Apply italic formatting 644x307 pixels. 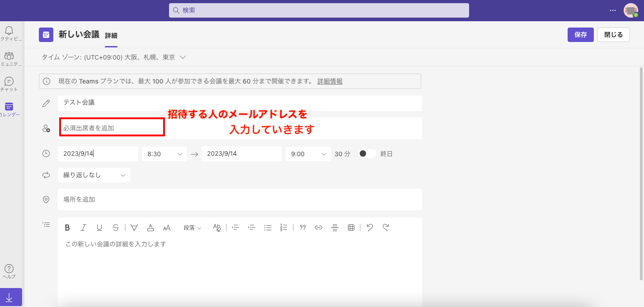[83, 227]
